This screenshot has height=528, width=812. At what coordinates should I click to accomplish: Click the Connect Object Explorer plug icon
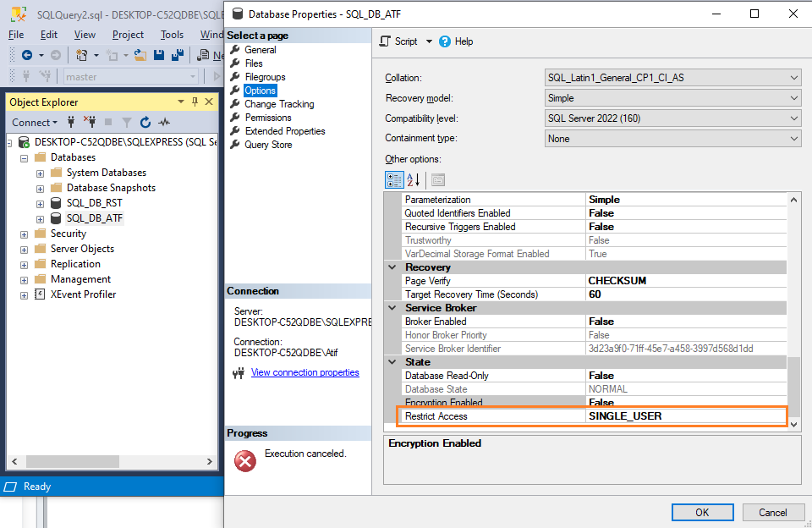click(71, 123)
